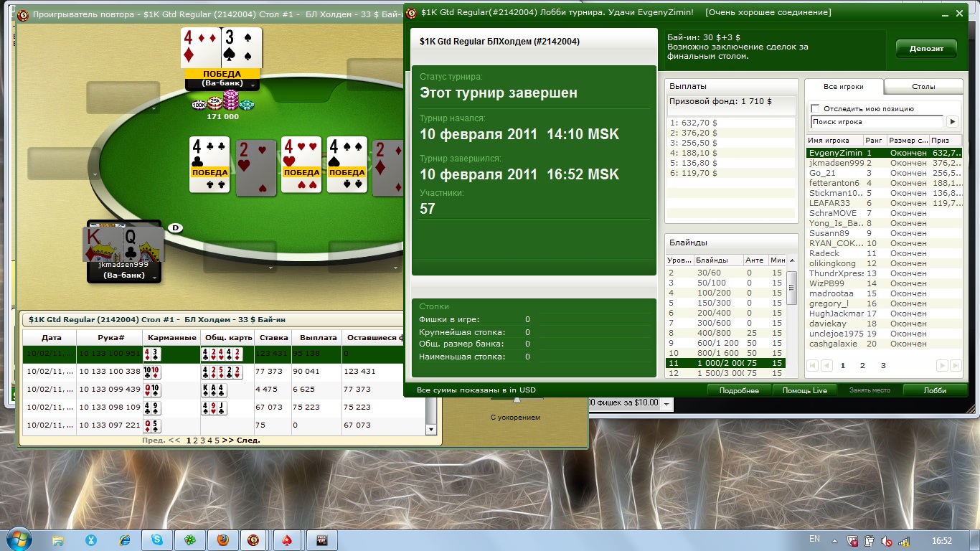The image size is (980, 551).
Task: Go to next page of player list
Action: [x=942, y=365]
